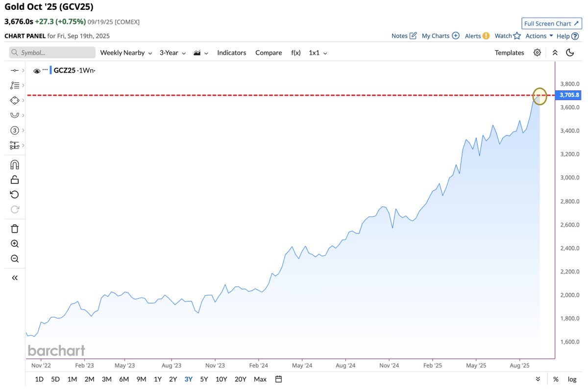Expand the Actions menu
The image size is (588, 389).
[x=539, y=36]
